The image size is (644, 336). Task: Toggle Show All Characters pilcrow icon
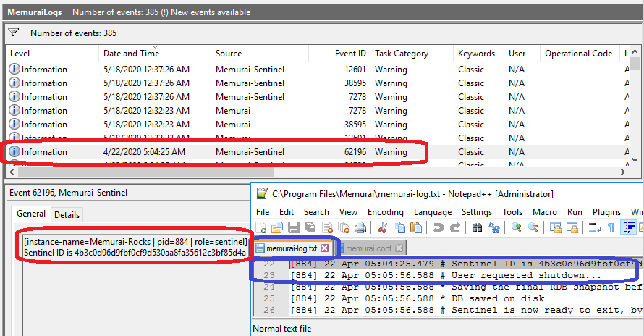click(x=611, y=227)
